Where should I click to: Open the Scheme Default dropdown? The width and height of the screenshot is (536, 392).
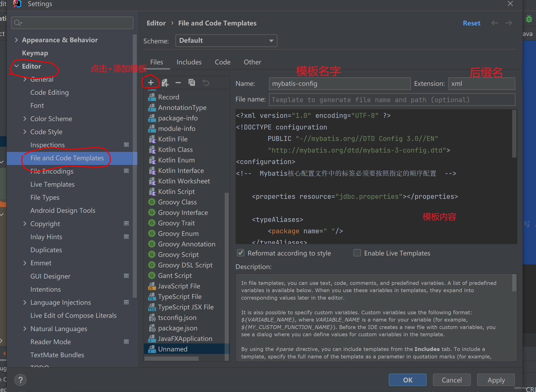click(226, 41)
